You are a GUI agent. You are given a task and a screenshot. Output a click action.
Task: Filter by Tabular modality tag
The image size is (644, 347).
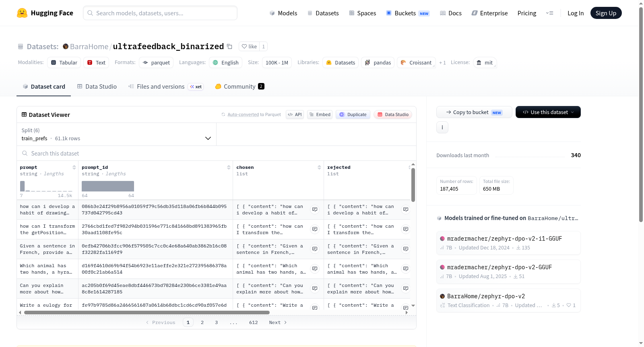coord(64,62)
